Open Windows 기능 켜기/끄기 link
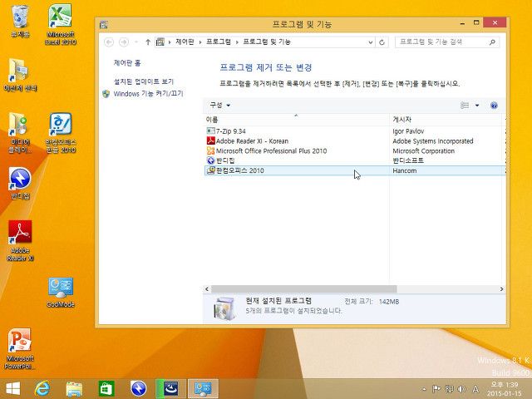532x399 pixels. point(148,94)
